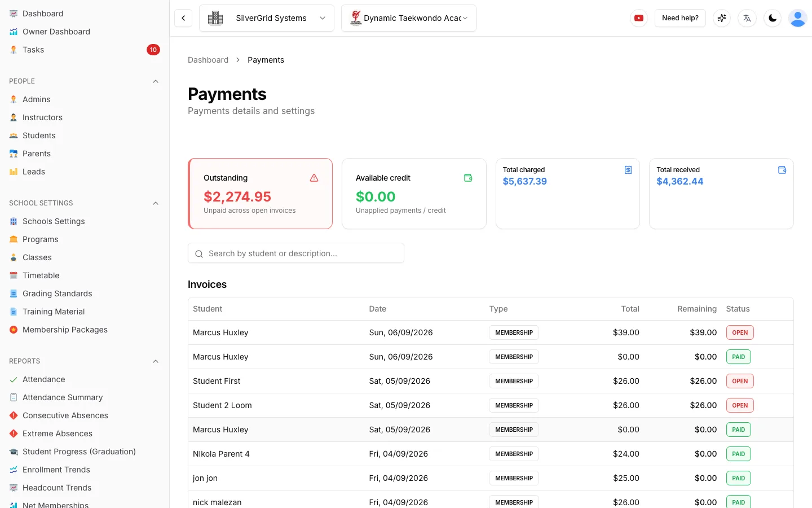The image size is (812, 508).
Task: Select the NIkola Parent 4 student name
Action: [x=221, y=454]
